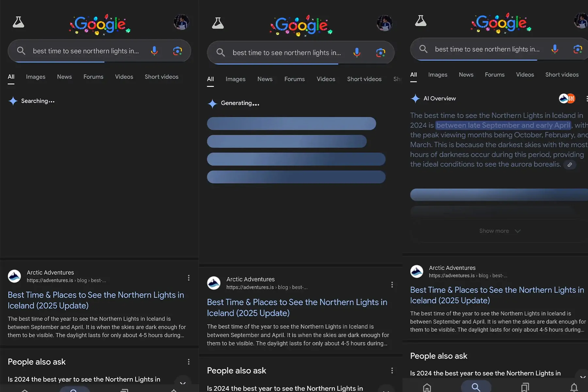Open Google Lens camera in middle screen
588x392 pixels.
pos(381,53)
